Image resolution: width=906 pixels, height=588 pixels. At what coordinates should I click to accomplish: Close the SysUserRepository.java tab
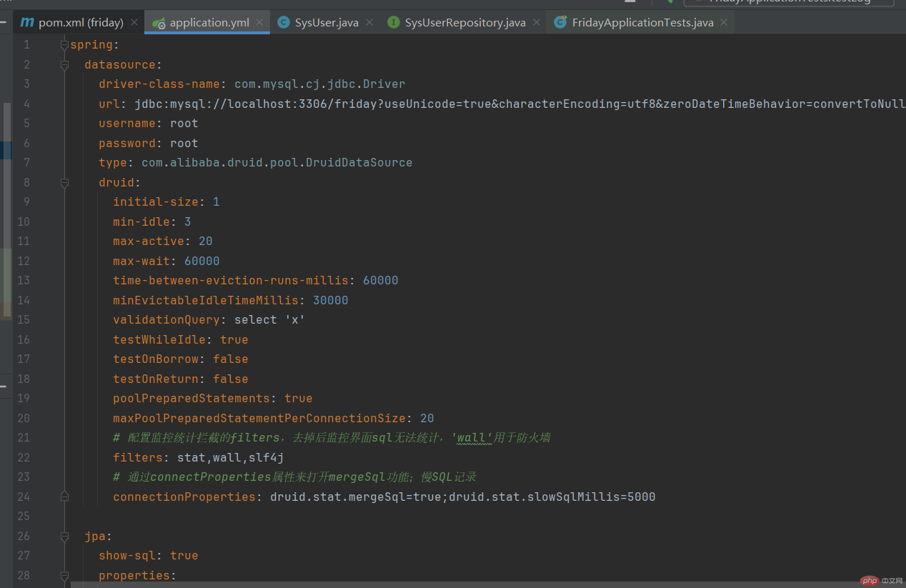537,23
